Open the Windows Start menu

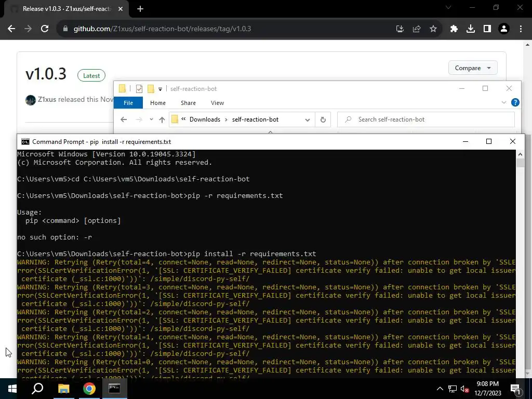(x=12, y=389)
